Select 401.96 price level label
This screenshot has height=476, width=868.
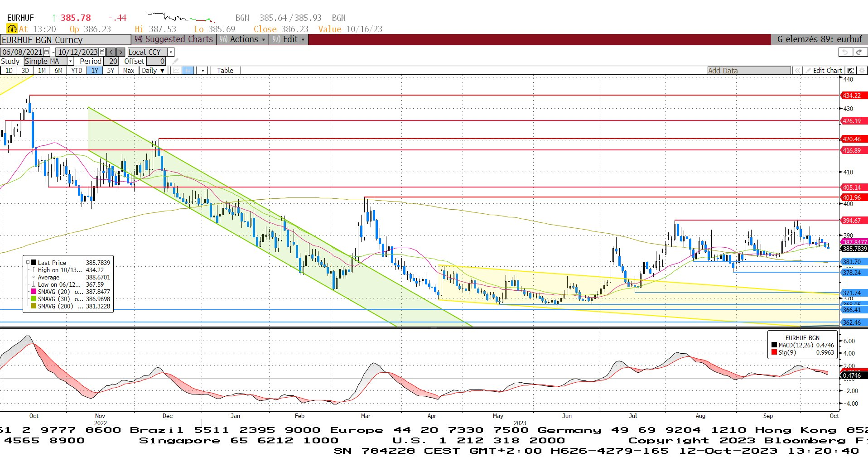(x=854, y=197)
